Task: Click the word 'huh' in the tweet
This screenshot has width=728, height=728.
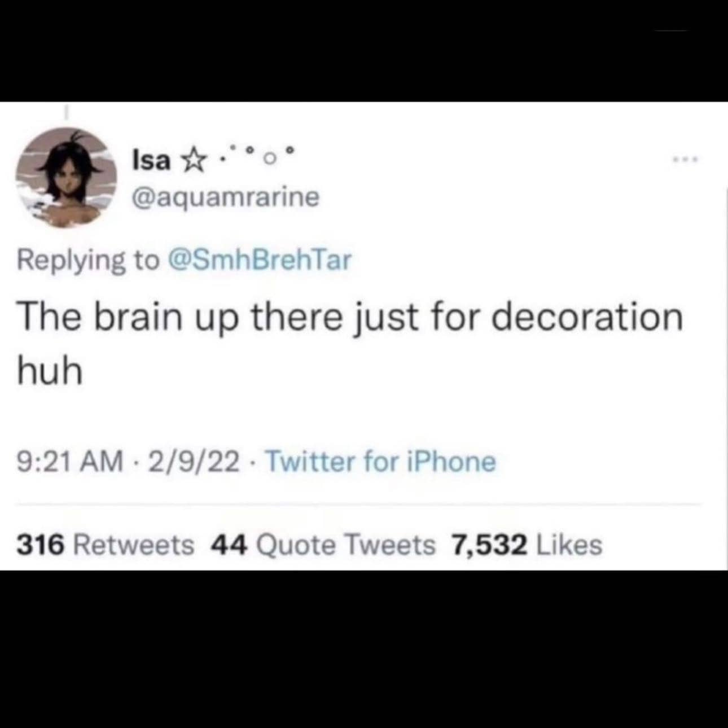Action: pyautogui.click(x=50, y=371)
